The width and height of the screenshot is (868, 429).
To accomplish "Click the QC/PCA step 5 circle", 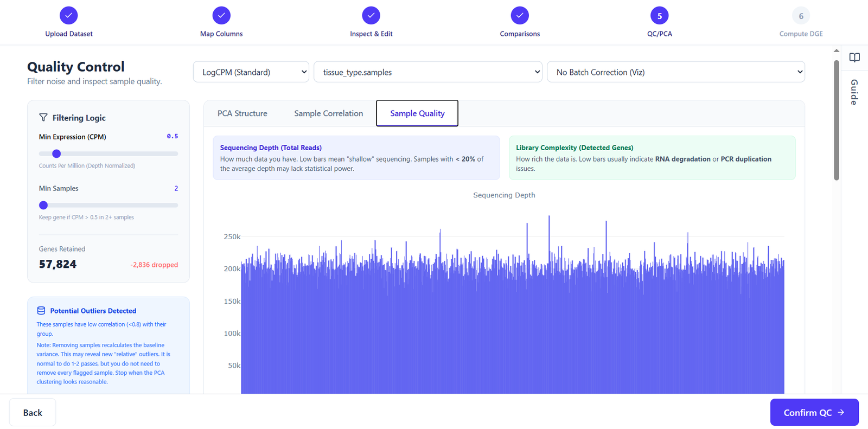I will [x=660, y=16].
